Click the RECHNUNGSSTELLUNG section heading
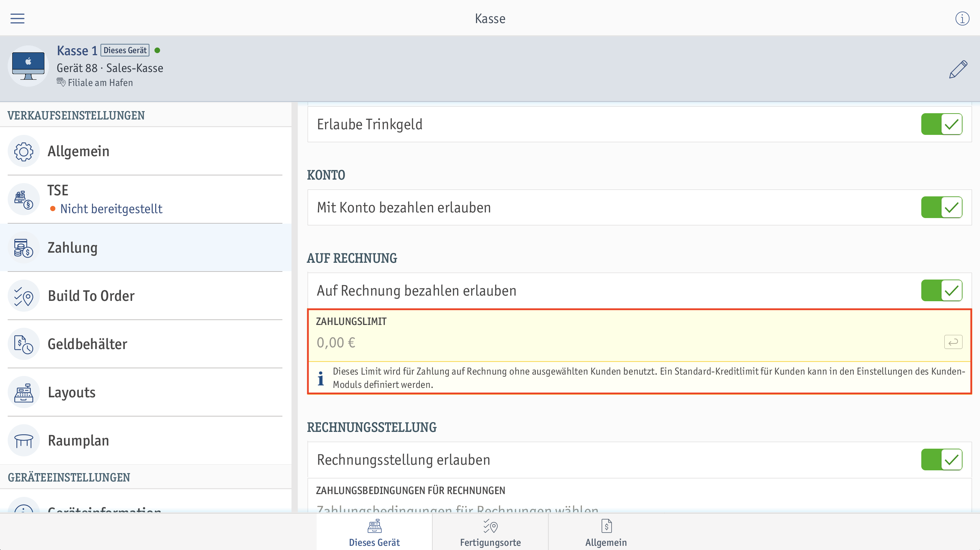 [x=372, y=427]
